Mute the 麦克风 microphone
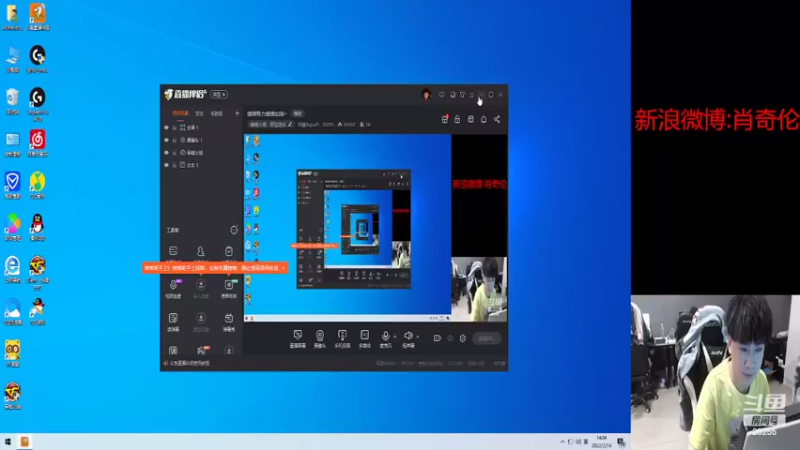Screen dimensions: 800x450 point(386,338)
